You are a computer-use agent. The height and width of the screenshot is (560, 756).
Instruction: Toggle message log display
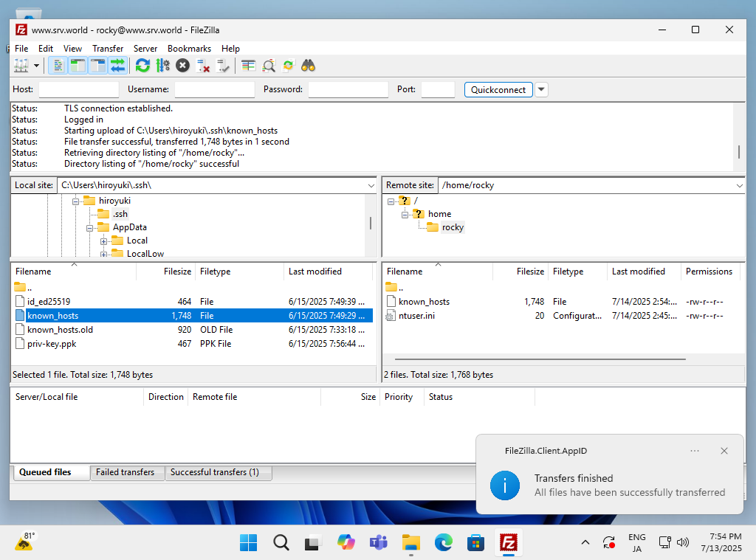coord(58,66)
